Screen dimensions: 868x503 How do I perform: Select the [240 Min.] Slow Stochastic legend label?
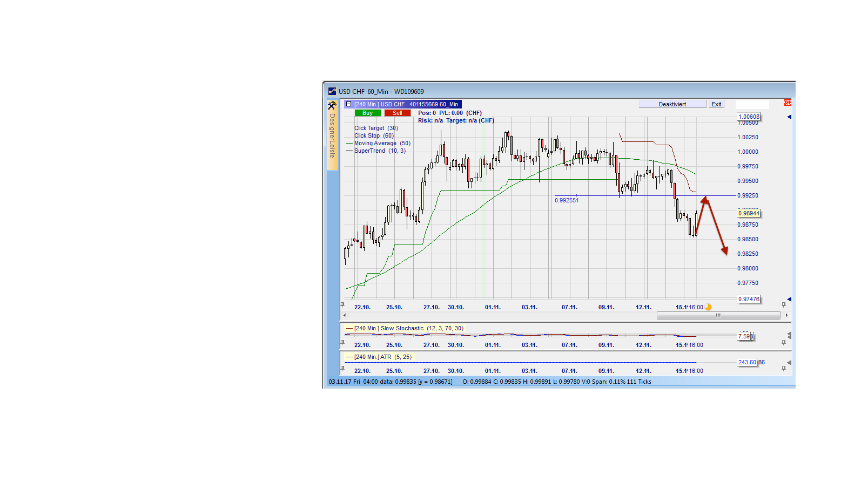408,328
